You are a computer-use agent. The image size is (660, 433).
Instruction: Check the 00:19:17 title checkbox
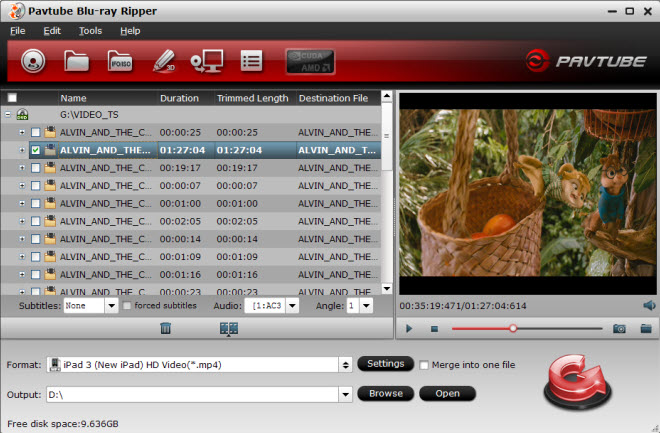(x=36, y=168)
